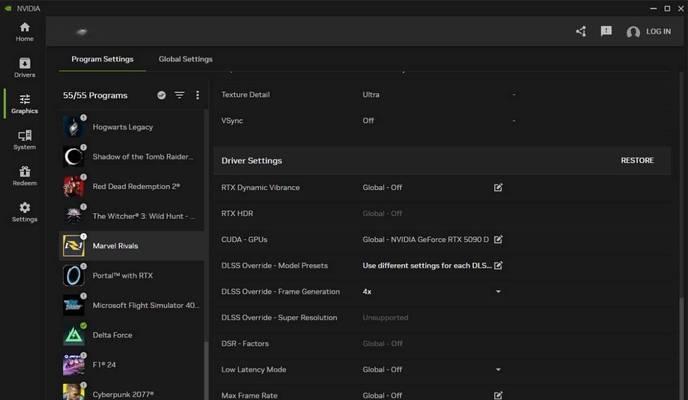Click Marvel Rivals game icon

[74, 246]
